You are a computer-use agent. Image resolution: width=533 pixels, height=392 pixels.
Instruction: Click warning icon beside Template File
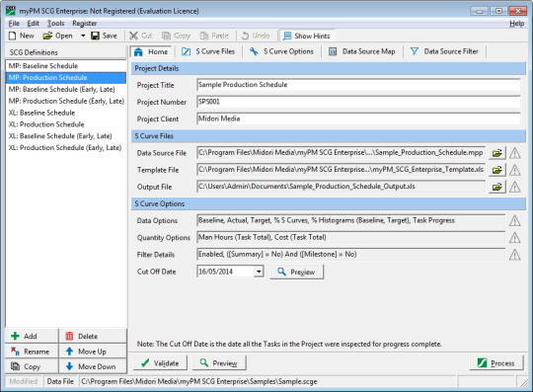(x=514, y=170)
